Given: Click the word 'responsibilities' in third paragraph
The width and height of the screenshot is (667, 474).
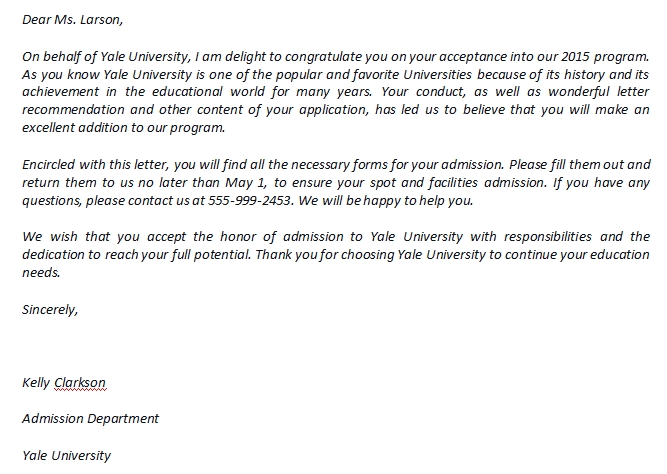Looking at the screenshot, I should point(548,237).
